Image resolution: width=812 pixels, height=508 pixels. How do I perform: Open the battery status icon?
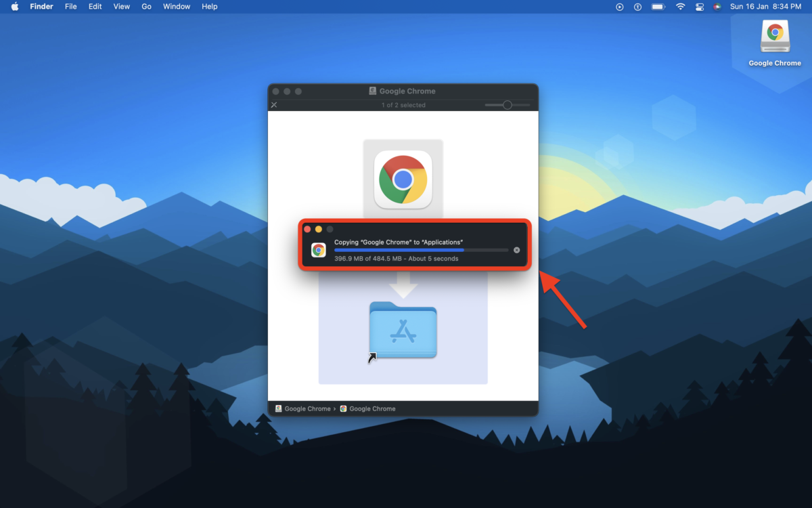658,7
